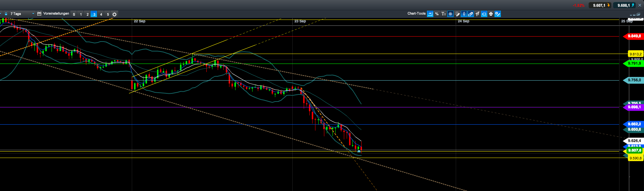Select preset 5
The width and height of the screenshot is (644, 191).
pos(108,14)
